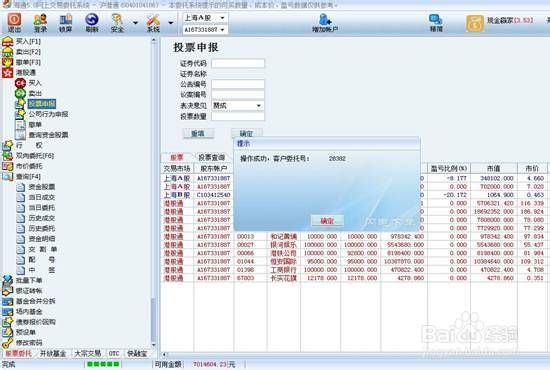
Task: Open 交割单 under 查询
Action: (x=42, y=249)
